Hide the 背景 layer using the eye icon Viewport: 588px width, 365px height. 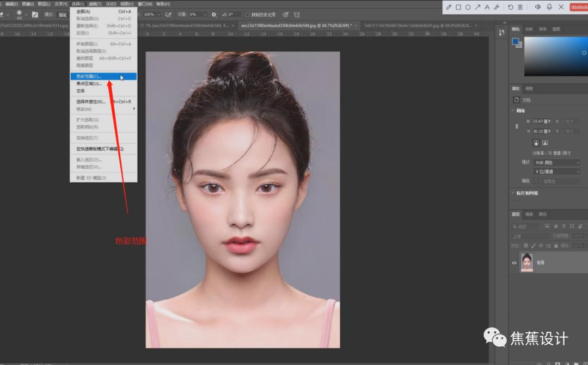pos(514,263)
